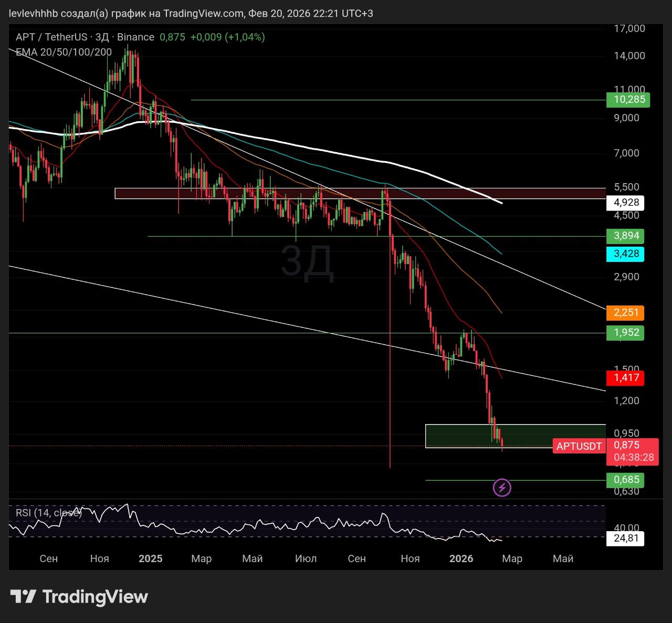Click the TradingView wordmark text
Screen dimensions: 672x623
tap(95, 597)
